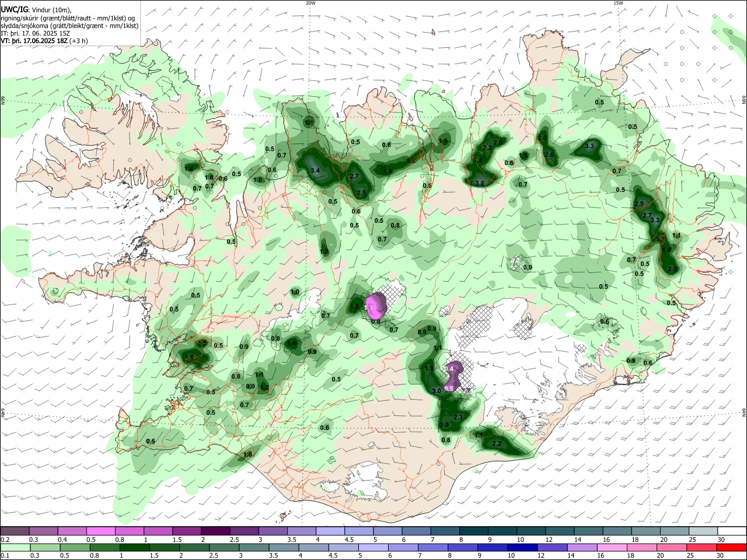747x560 pixels.
Task: Choose the darkest green 1 rain-scale swatch
Action: (x=134, y=547)
